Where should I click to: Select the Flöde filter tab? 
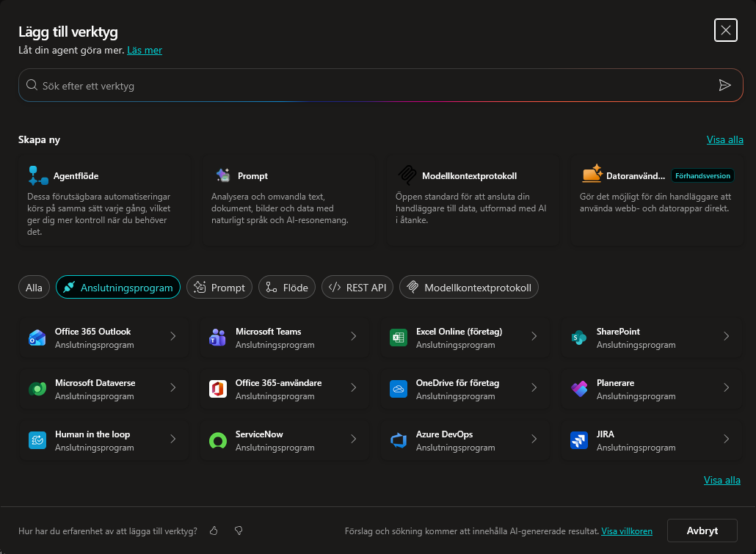point(287,288)
